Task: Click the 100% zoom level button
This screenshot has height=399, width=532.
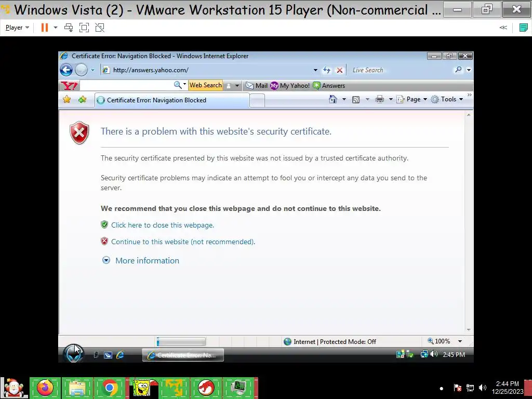Action: (x=438, y=341)
